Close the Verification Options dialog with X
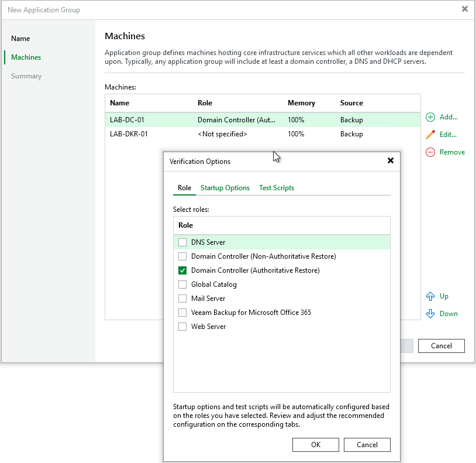This screenshot has height=463, width=476. [391, 161]
